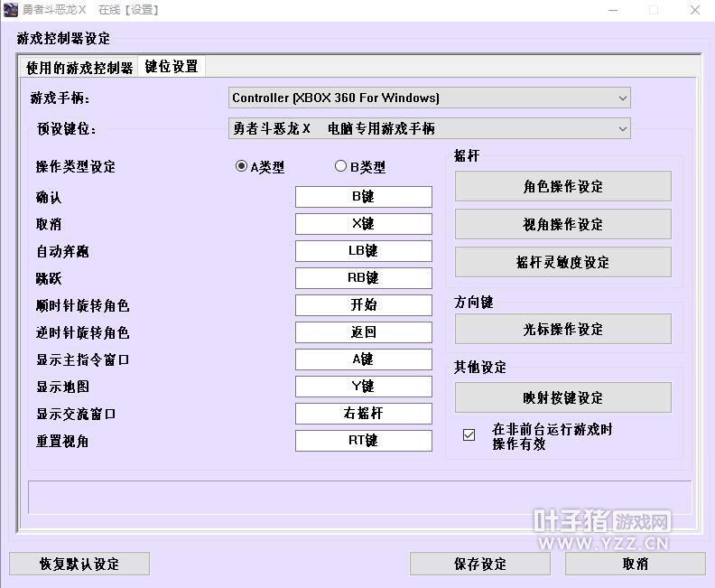Open 摇杆灵敏度设定 sensitivity settings
This screenshot has height=588, width=715.
(x=562, y=262)
